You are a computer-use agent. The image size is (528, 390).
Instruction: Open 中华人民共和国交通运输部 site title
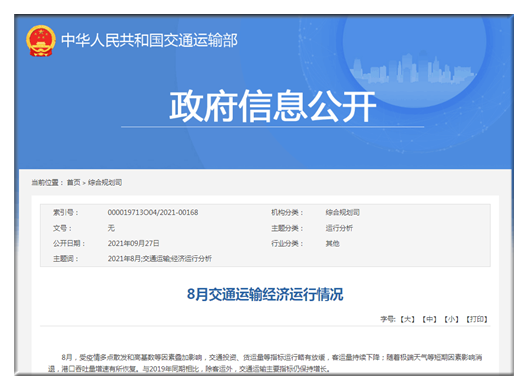[150, 41]
